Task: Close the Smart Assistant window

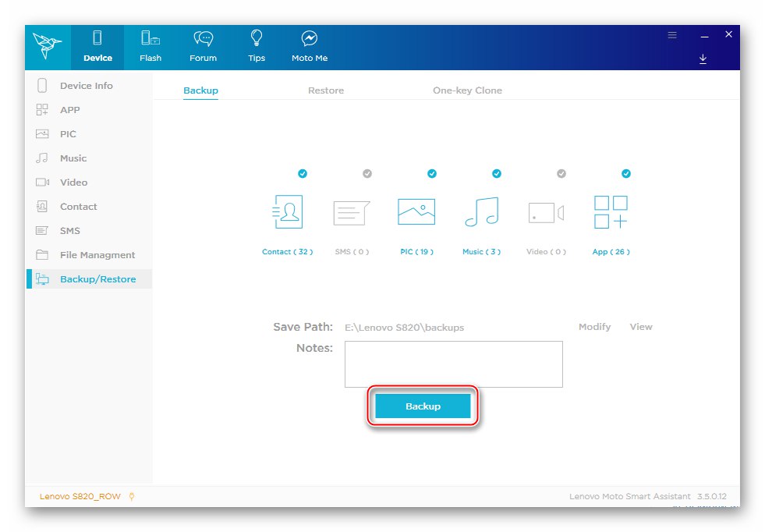Action: pyautogui.click(x=728, y=34)
